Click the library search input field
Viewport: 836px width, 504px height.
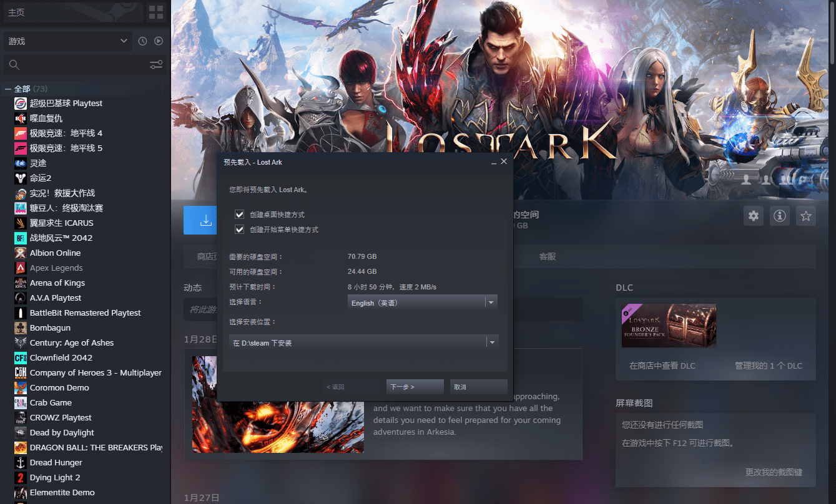click(x=84, y=65)
